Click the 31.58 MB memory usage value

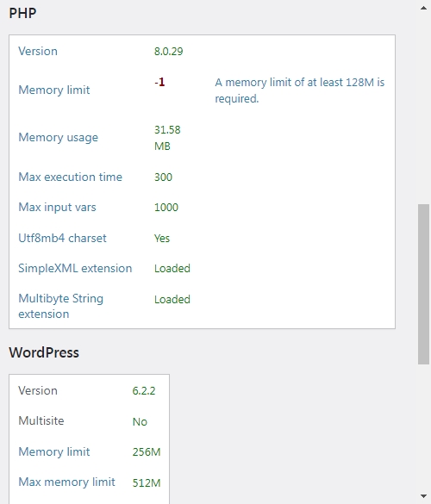coord(167,138)
